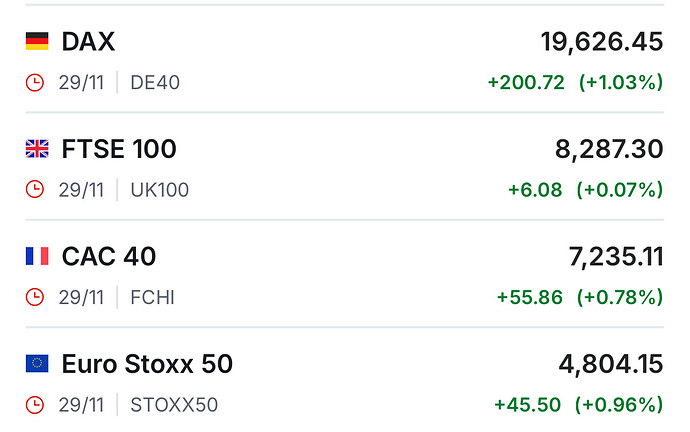690x432 pixels.
Task: Select the FCHI ticker symbol
Action: click(x=153, y=297)
